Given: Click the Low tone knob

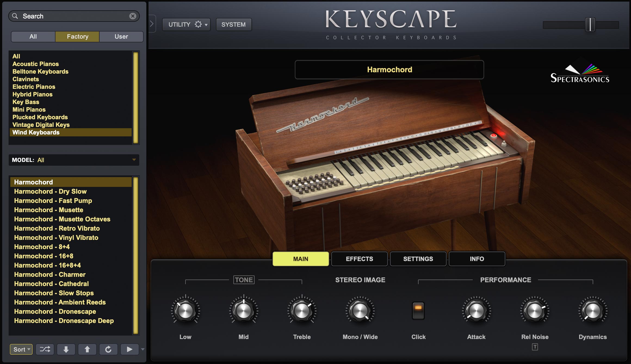Looking at the screenshot, I should [x=185, y=310].
